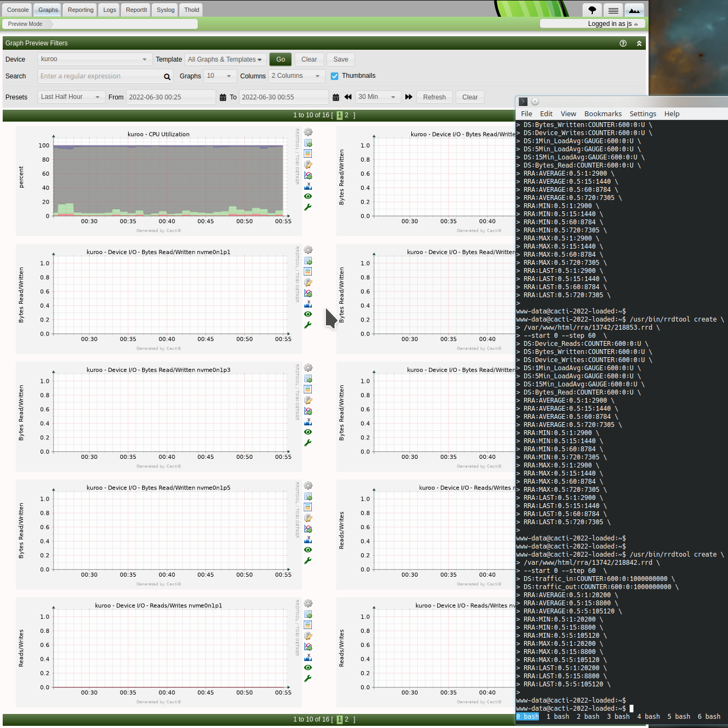This screenshot has height=728, width=728.
Task: Export CPU Utilization graph data as CSV
Action: (x=308, y=143)
